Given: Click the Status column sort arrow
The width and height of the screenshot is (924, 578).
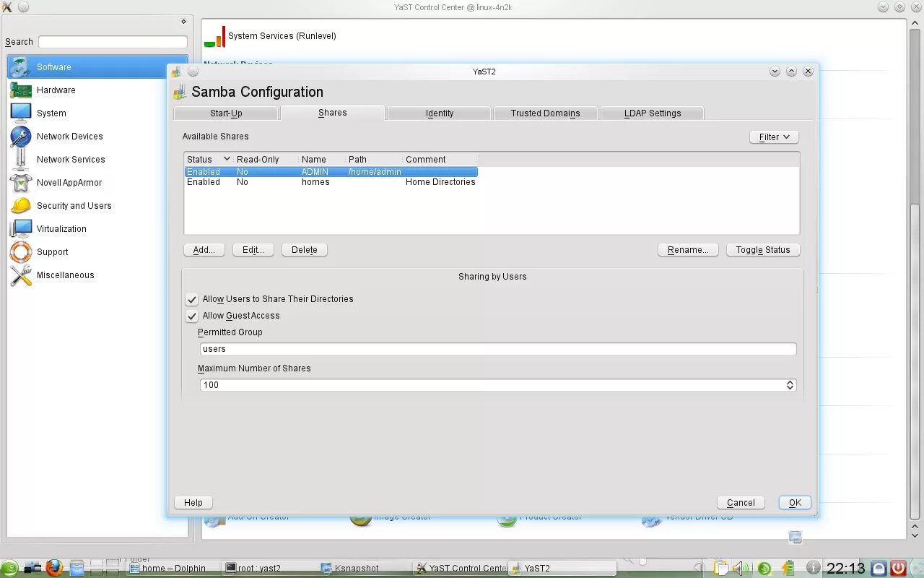Looking at the screenshot, I should pyautogui.click(x=227, y=159).
